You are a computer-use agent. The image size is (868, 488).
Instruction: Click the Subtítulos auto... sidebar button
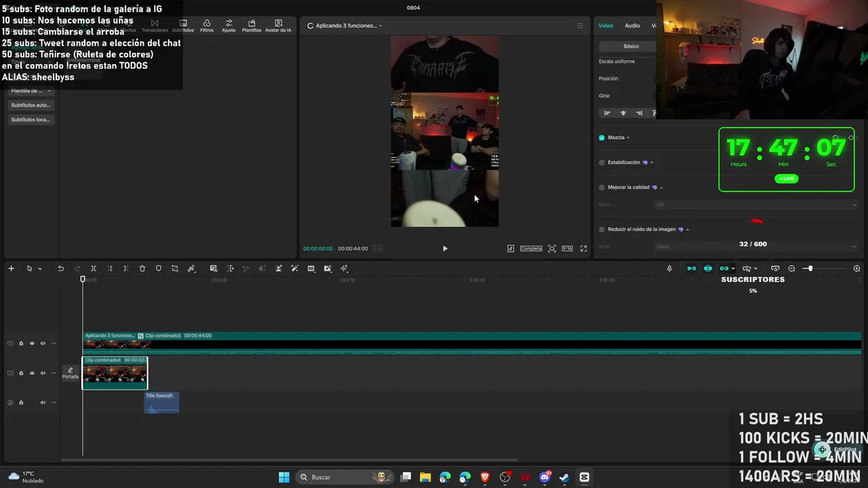[x=31, y=105]
